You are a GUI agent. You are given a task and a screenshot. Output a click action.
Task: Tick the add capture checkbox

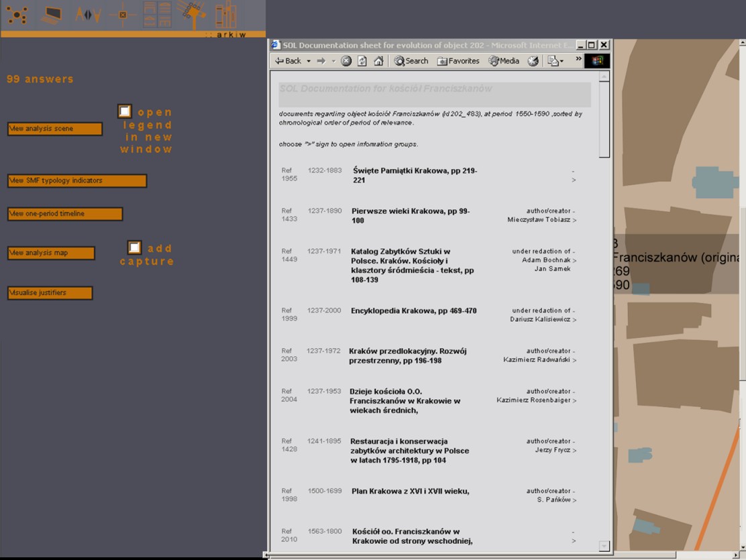(135, 247)
